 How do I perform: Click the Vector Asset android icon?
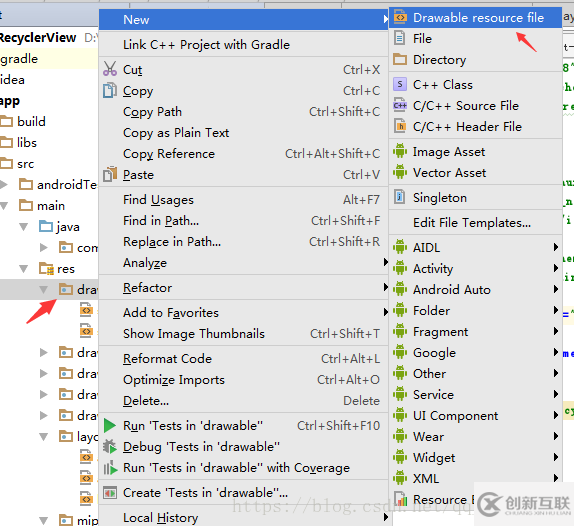[400, 172]
